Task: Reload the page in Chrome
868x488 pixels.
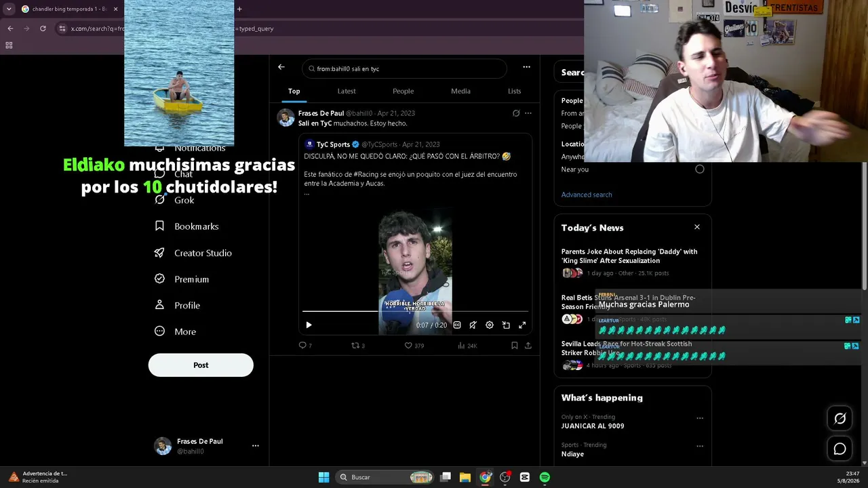Action: [x=43, y=28]
